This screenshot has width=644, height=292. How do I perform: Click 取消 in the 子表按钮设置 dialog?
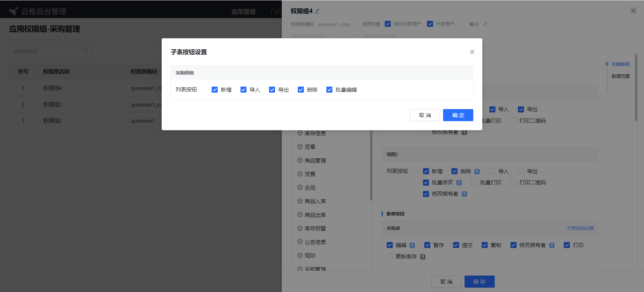[425, 115]
